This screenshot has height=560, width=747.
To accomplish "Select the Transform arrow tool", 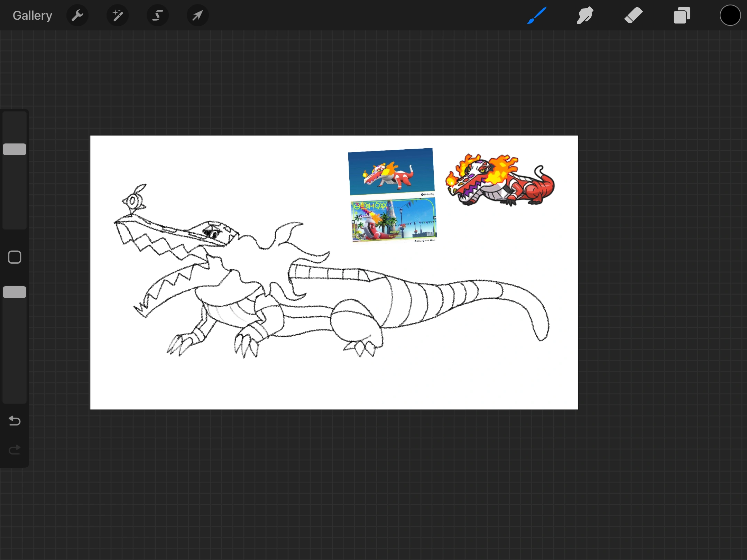I will (x=197, y=15).
